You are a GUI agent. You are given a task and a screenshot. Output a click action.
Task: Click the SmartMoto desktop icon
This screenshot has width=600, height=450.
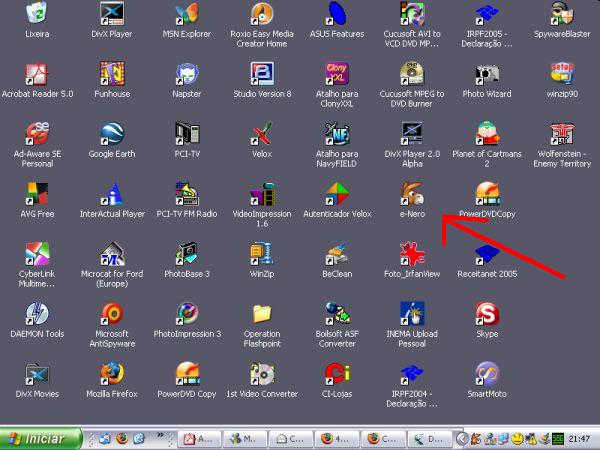[x=487, y=373]
